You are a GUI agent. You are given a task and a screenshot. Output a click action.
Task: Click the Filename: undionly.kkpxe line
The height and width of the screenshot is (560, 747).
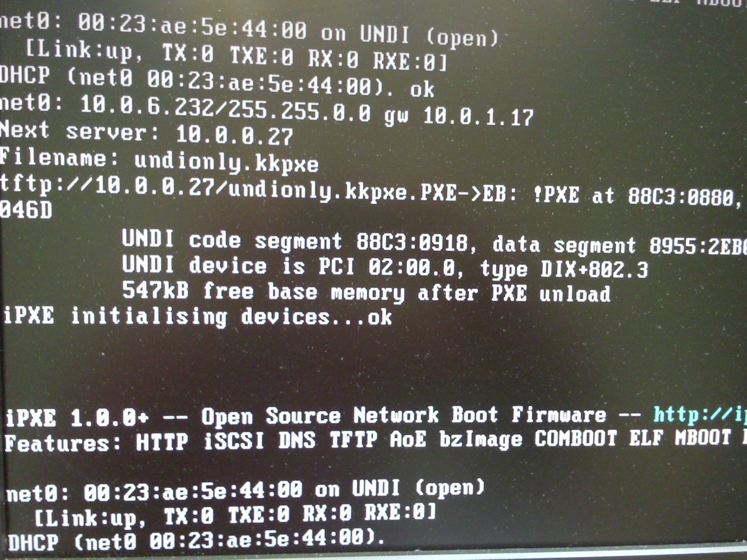(x=159, y=161)
